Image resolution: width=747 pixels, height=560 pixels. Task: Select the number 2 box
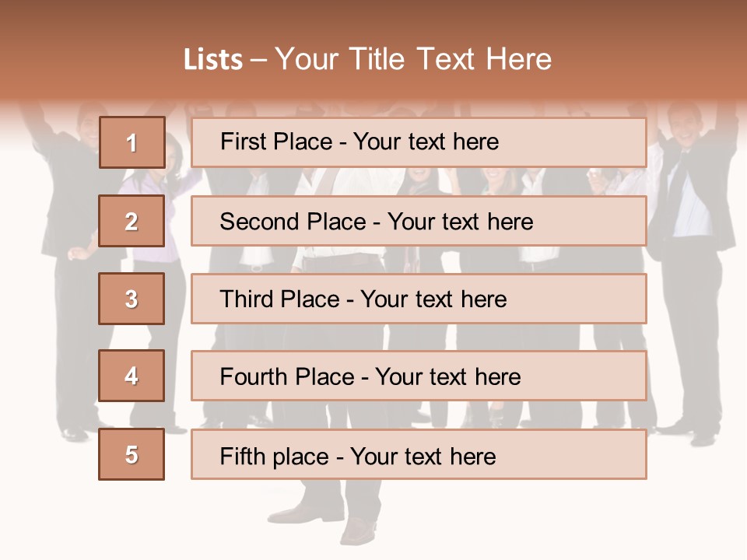coord(132,221)
